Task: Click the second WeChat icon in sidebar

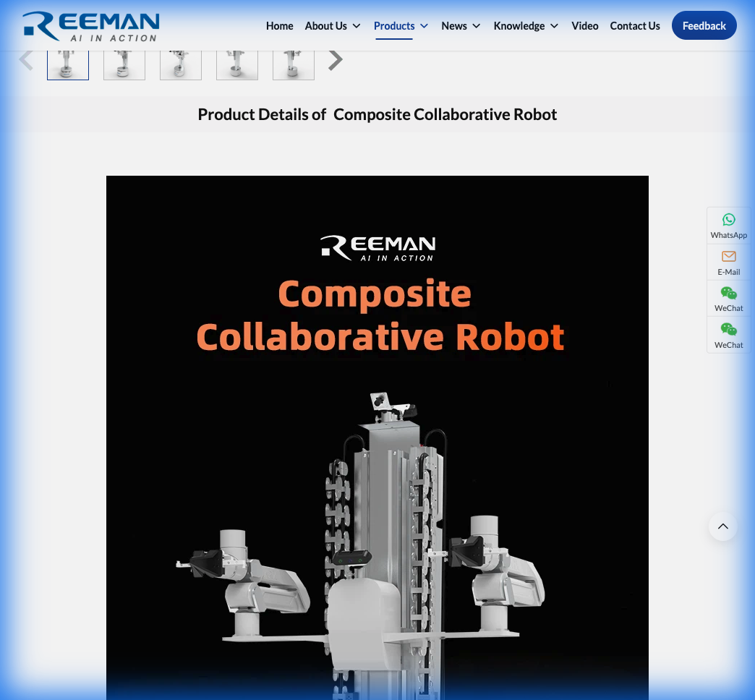Action: tap(728, 334)
